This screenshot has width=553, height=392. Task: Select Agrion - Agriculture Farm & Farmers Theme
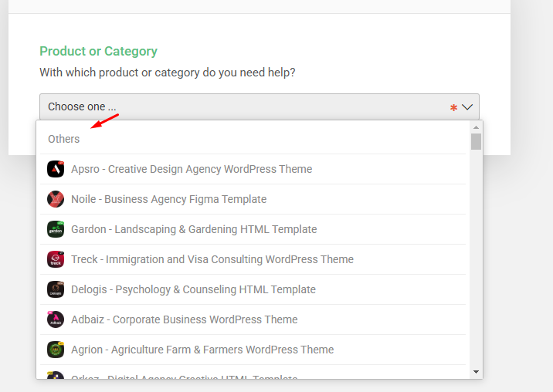tap(253, 350)
